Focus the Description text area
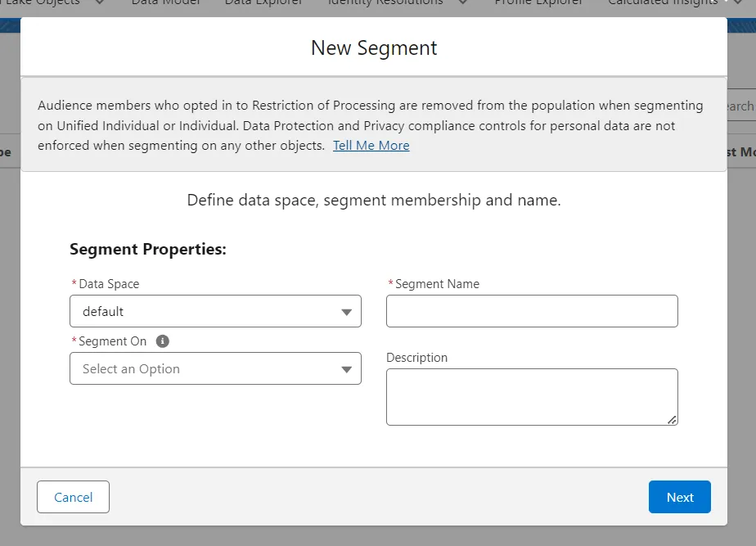This screenshot has height=546, width=756. pyautogui.click(x=530, y=396)
